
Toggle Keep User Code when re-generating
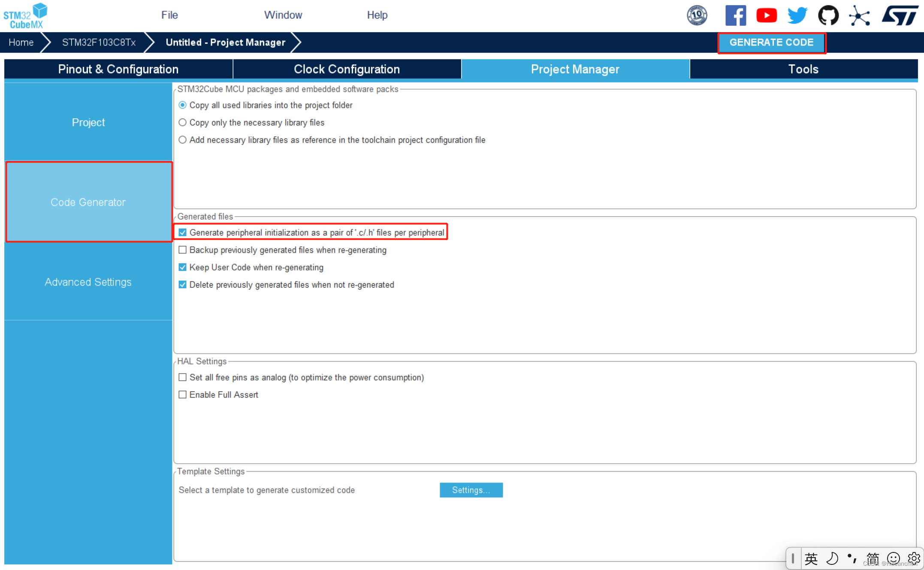pos(183,267)
